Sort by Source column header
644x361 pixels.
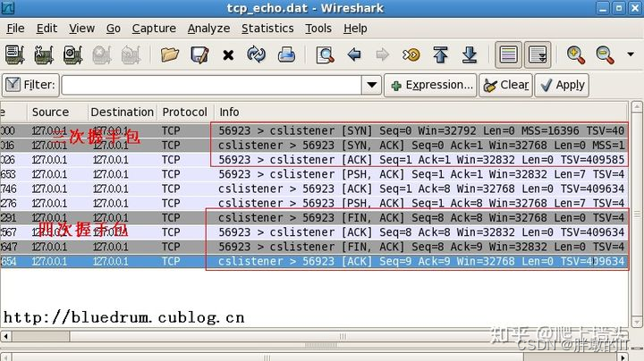pyautogui.click(x=57, y=112)
